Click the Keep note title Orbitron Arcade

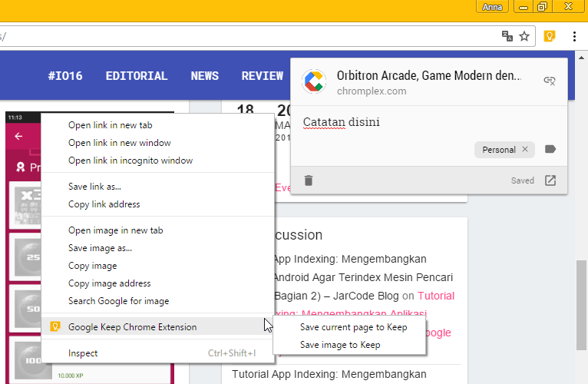(429, 75)
